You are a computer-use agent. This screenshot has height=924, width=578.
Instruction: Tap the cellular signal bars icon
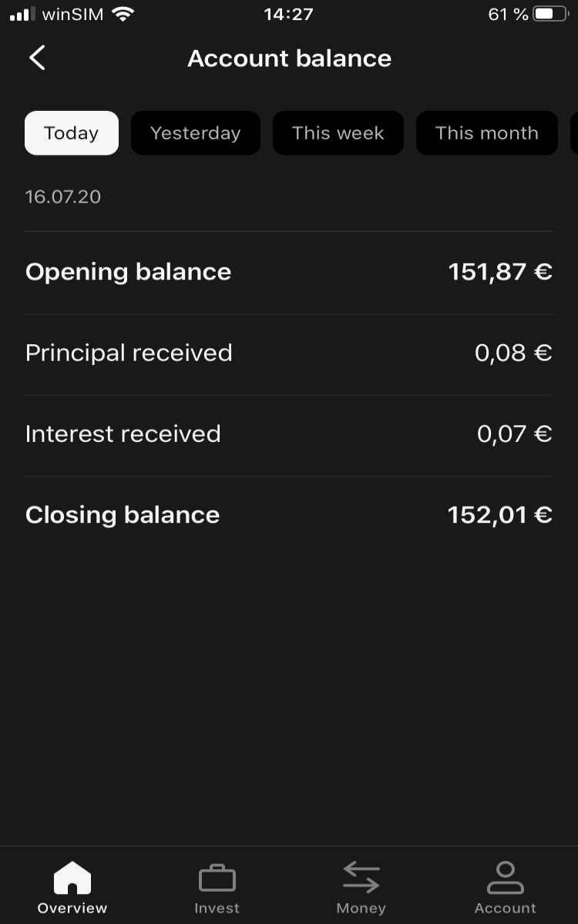(x=23, y=15)
